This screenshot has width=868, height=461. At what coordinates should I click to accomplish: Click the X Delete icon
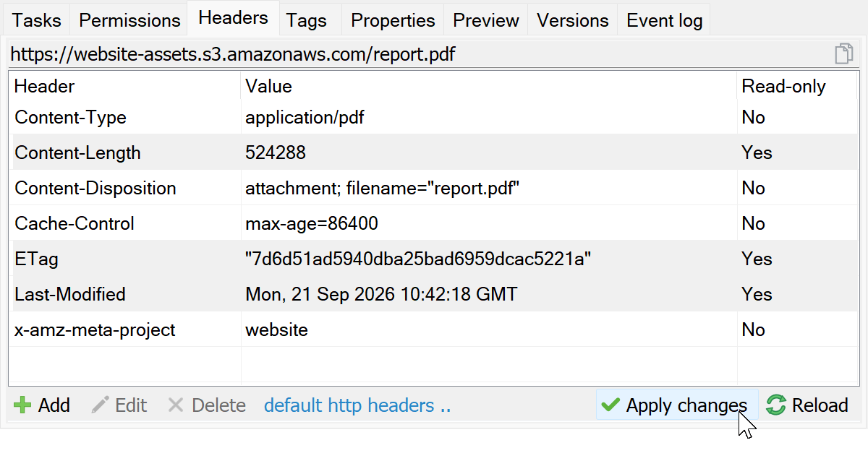point(176,405)
